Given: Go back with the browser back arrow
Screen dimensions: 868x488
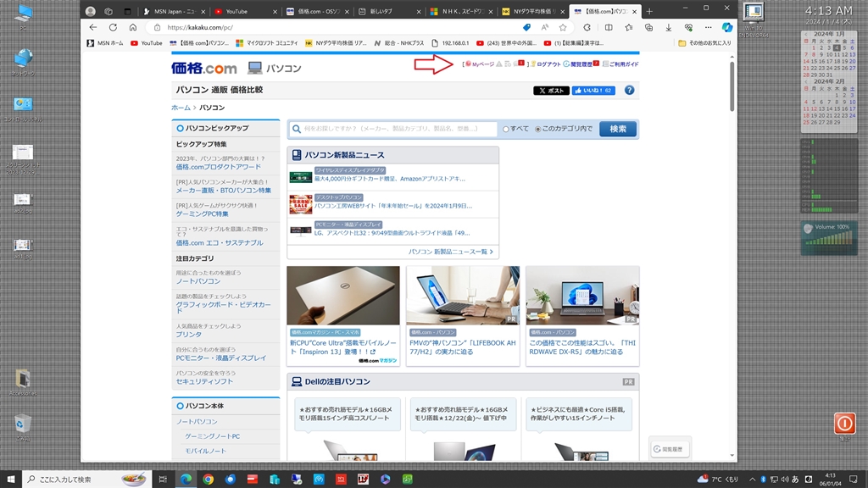Looking at the screenshot, I should pos(93,27).
